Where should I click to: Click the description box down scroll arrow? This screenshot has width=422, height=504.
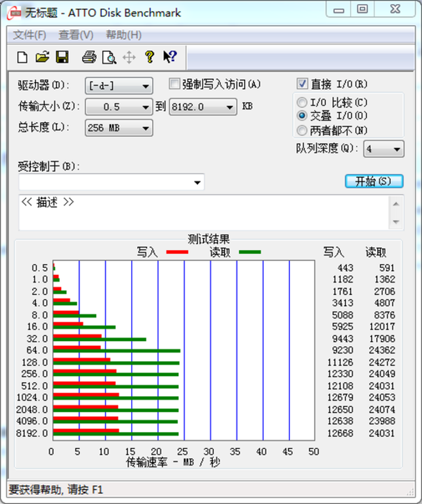(396, 222)
